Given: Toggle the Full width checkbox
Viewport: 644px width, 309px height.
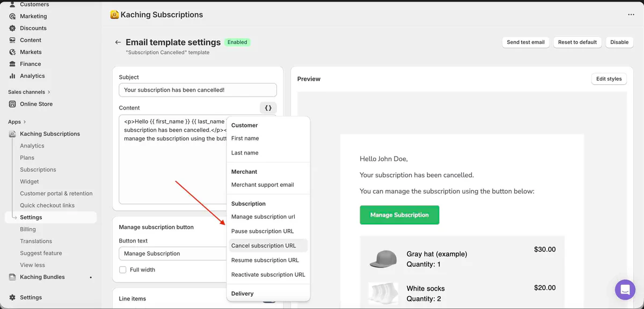Looking at the screenshot, I should (123, 270).
